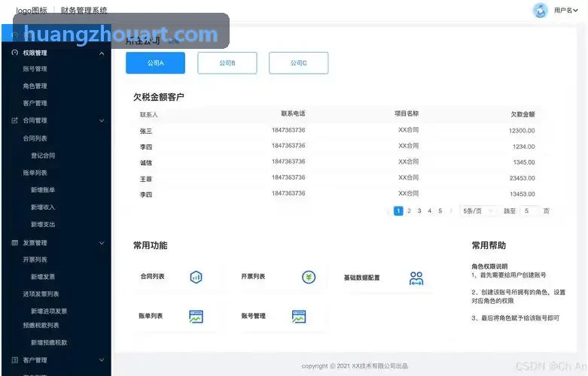Select the 公司A button
This screenshot has height=376, width=588.
pyautogui.click(x=155, y=63)
